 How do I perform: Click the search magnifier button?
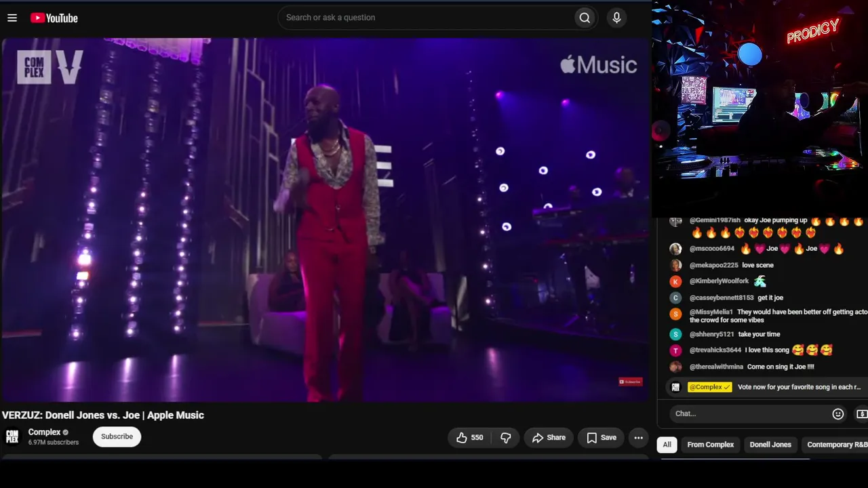585,18
